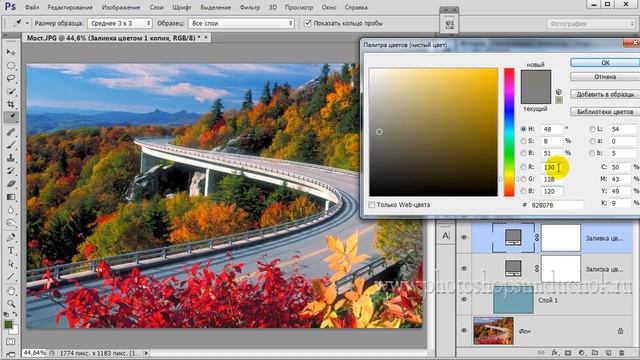Select the Line shape tool
This screenshot has height=360, width=640.
pyautogui.click(x=11, y=277)
